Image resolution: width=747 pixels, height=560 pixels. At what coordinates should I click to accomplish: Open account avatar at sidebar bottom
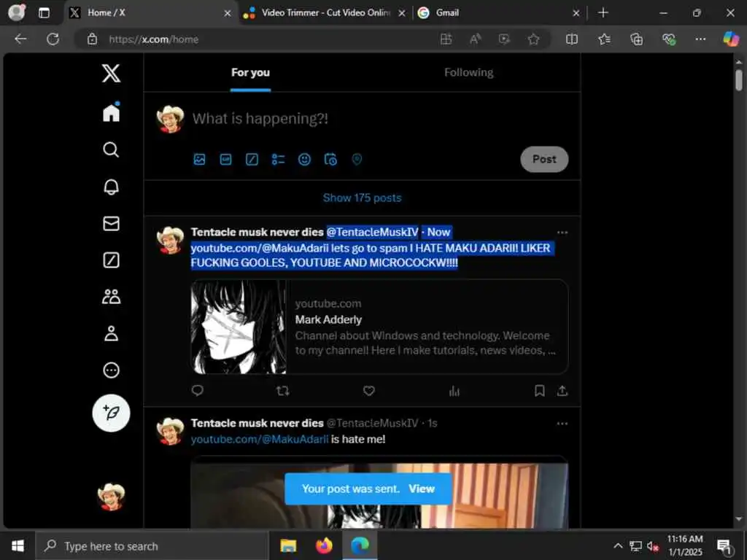(x=111, y=497)
